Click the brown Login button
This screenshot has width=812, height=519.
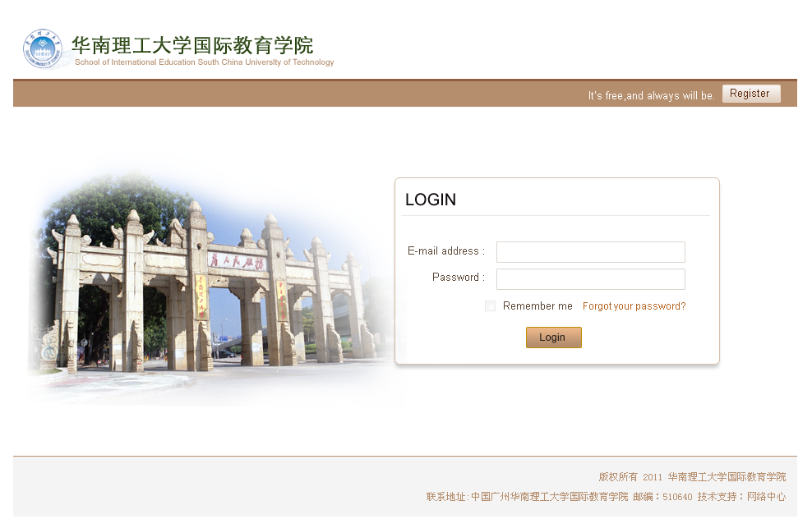click(554, 338)
